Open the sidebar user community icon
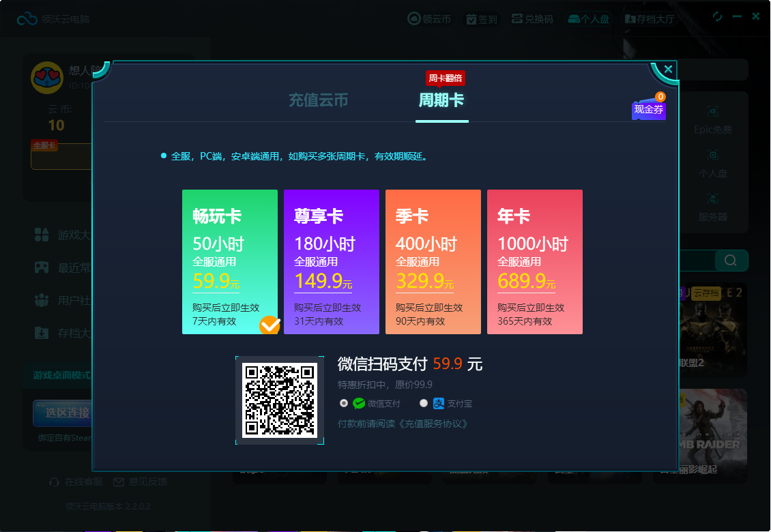 [42, 300]
